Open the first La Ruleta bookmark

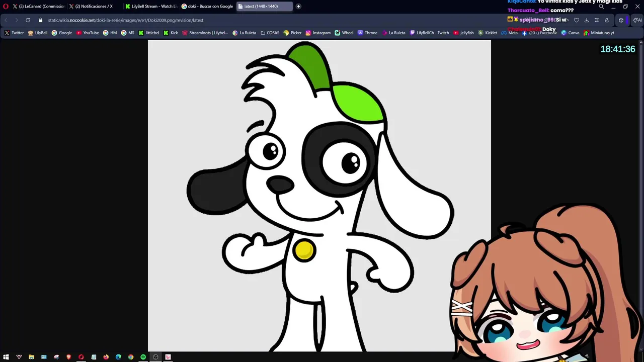tap(245, 33)
